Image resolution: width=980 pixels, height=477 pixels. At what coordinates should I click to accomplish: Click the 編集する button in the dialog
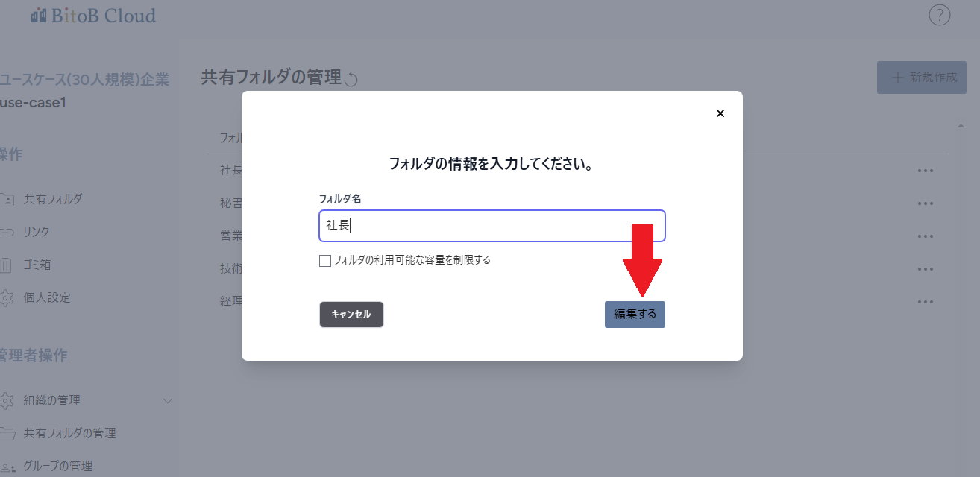[x=635, y=315]
